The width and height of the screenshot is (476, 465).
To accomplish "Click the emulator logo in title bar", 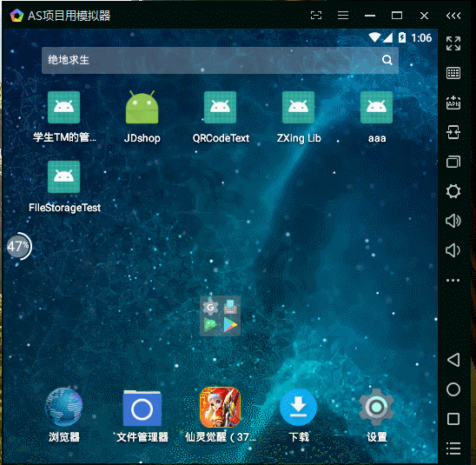I will click(17, 16).
